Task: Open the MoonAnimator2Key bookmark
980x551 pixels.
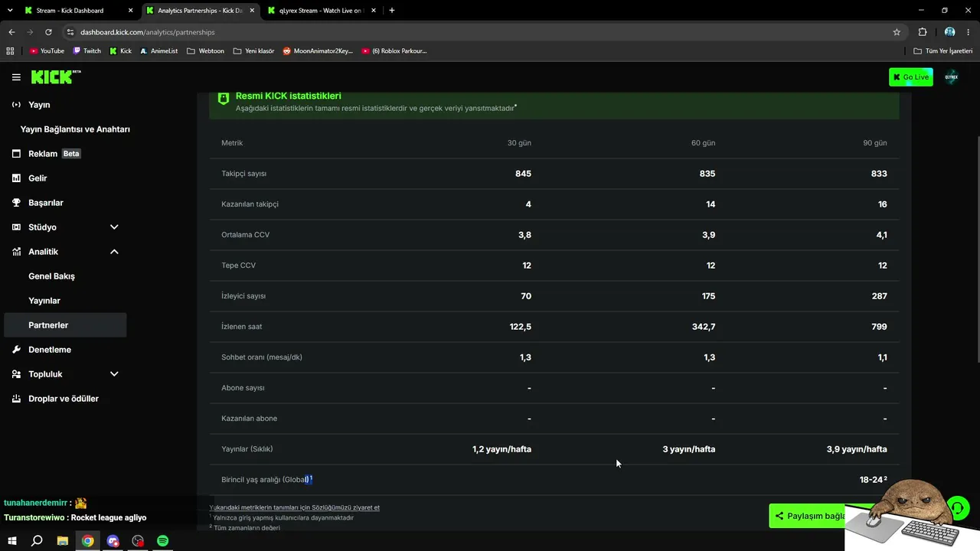Action: coord(318,51)
